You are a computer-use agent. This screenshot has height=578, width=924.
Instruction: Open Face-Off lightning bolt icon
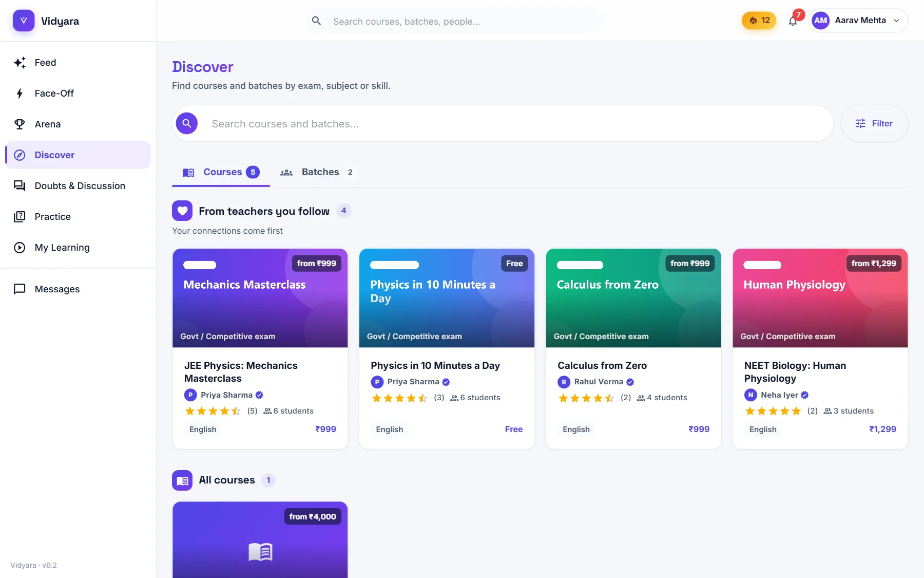20,94
